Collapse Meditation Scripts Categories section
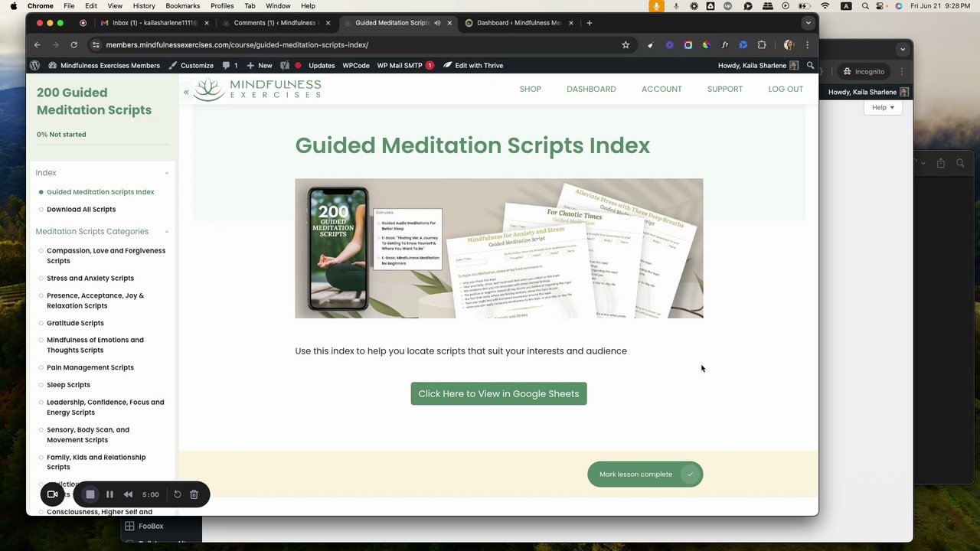The height and width of the screenshot is (551, 980). coord(166,232)
